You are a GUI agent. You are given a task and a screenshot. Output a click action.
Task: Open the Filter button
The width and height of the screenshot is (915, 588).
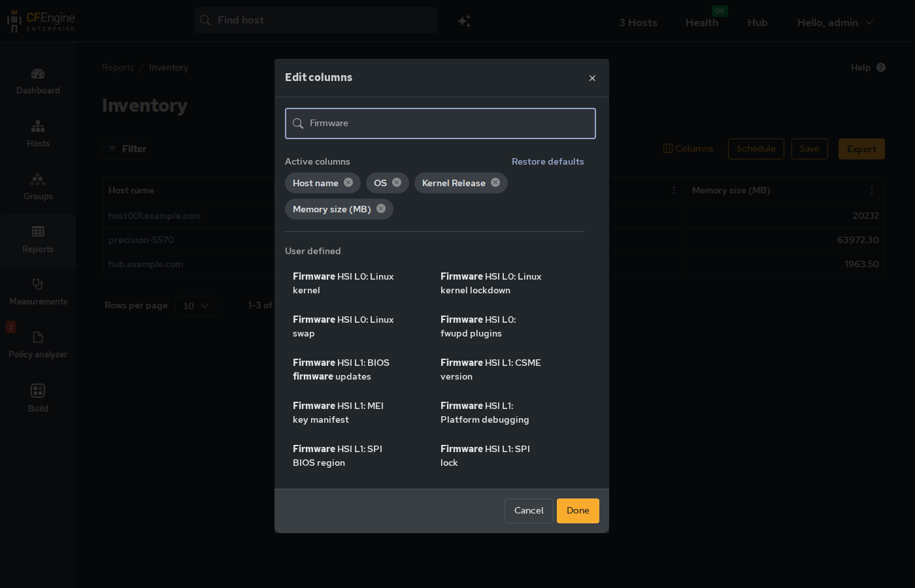click(127, 149)
